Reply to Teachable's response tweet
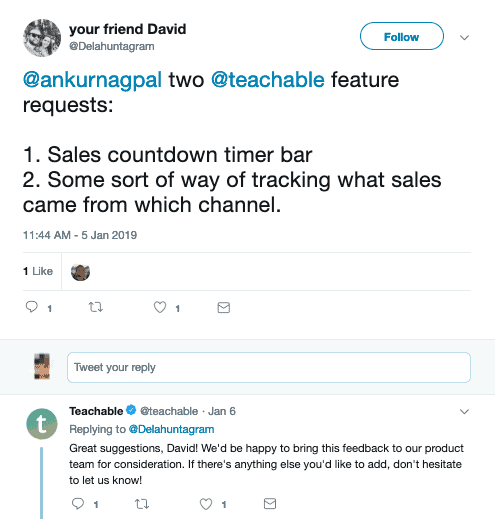This screenshot has width=495, height=519. coord(78,503)
